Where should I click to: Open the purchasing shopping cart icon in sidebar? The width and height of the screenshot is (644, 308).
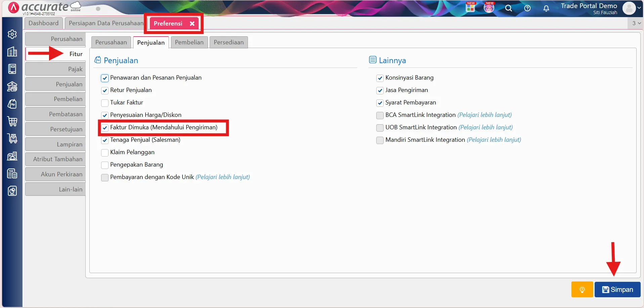[x=12, y=121]
